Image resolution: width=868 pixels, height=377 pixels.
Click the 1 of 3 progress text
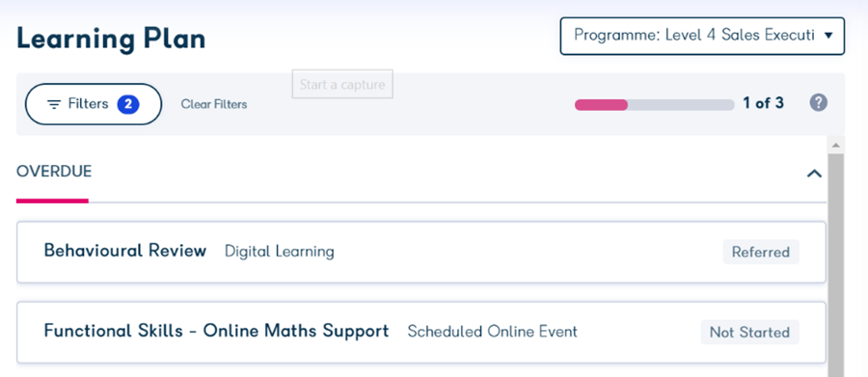pyautogui.click(x=764, y=103)
